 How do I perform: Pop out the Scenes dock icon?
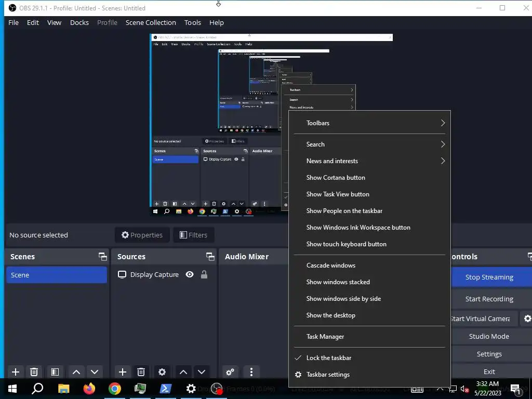(x=102, y=257)
